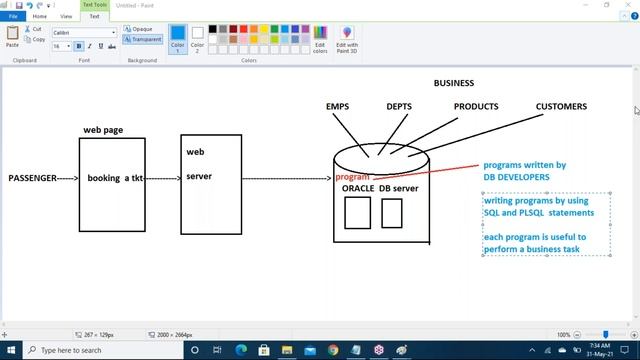Viewport: 640px width, 360px height.
Task: Open the Action Center notification icon
Action: point(624,350)
